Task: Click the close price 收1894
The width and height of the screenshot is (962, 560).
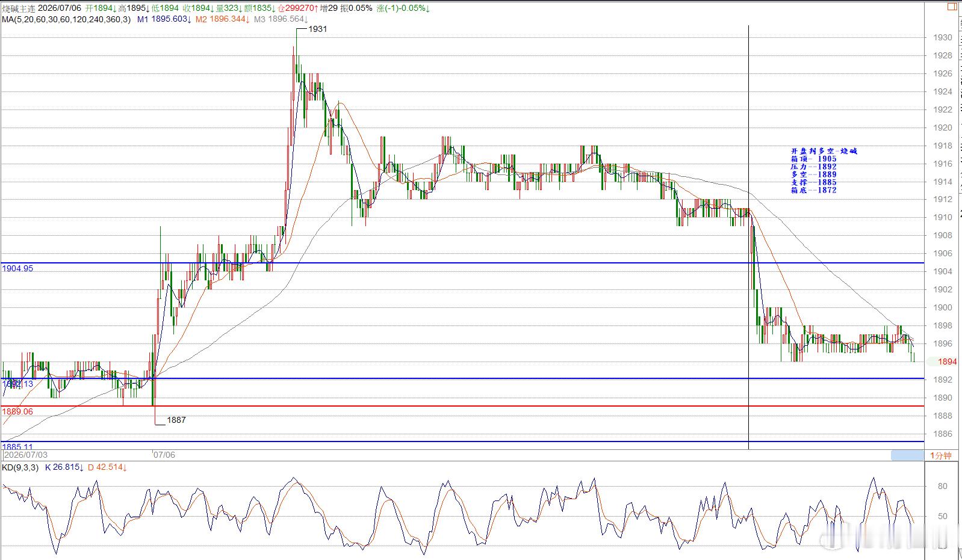Action: tap(199, 8)
